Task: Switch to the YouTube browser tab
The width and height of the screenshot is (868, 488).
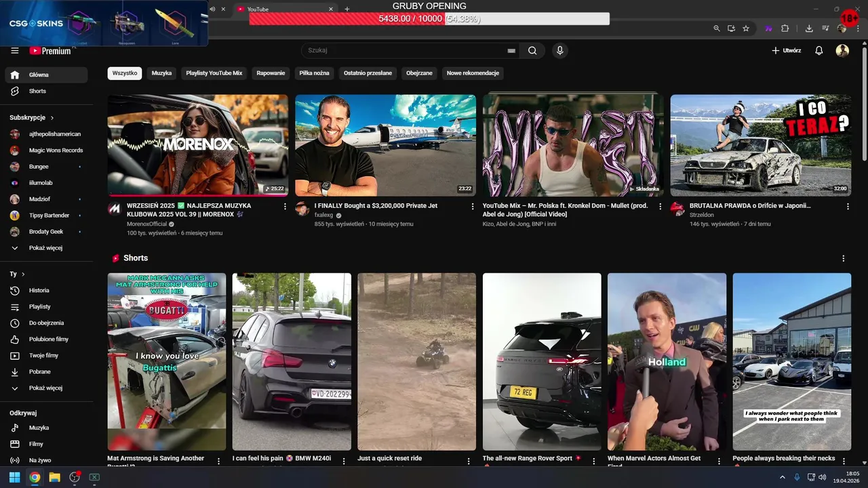Action: pos(285,9)
